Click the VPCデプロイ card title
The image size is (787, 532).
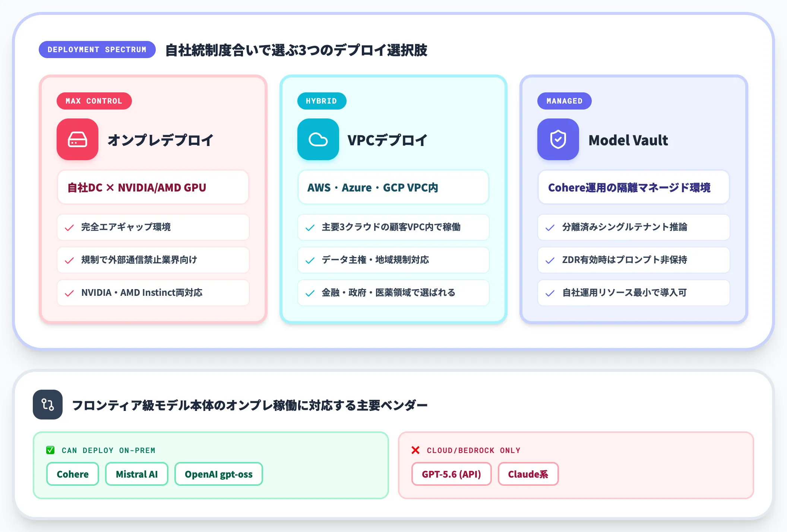click(x=388, y=140)
